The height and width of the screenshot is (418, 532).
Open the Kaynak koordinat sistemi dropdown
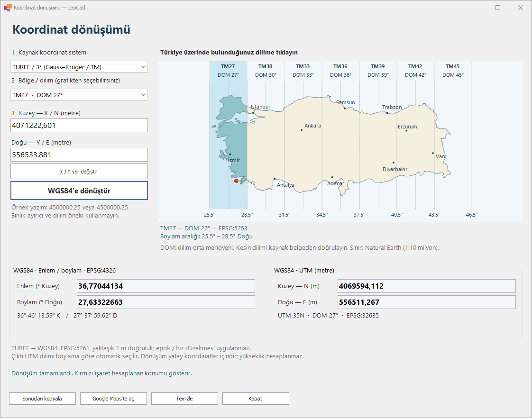[x=79, y=67]
